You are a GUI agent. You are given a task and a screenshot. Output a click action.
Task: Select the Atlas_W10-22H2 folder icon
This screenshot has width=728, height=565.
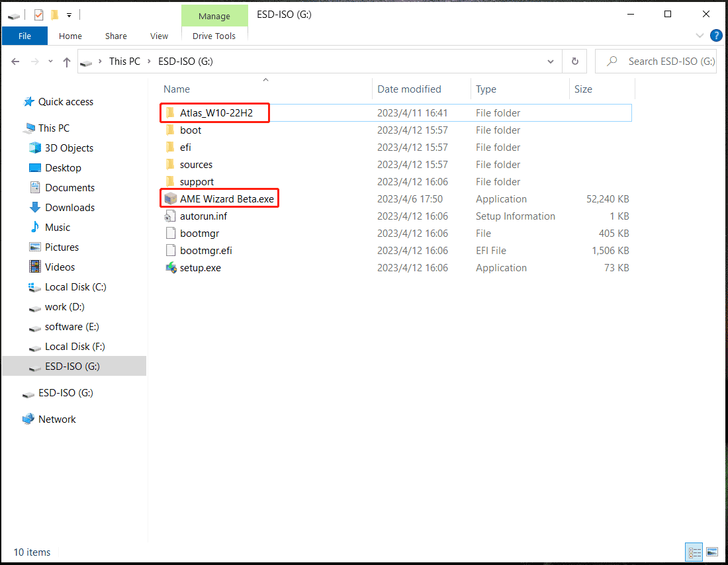(x=170, y=113)
